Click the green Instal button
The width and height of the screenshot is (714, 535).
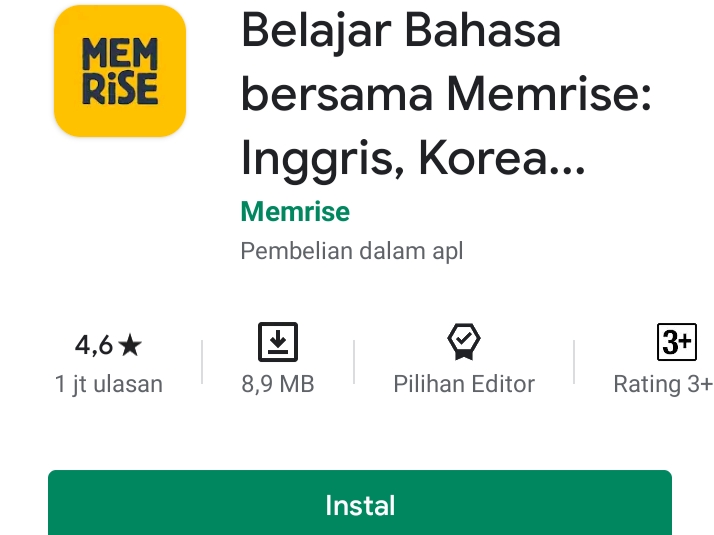coord(360,503)
